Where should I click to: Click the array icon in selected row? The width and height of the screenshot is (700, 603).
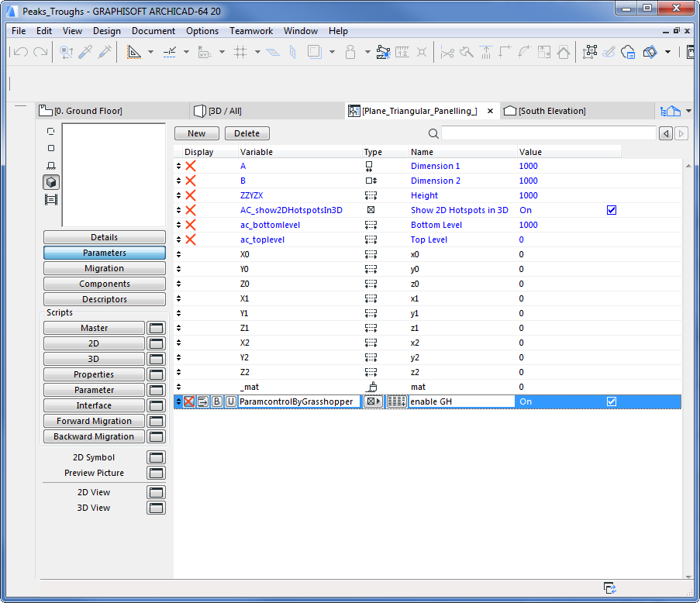click(396, 401)
